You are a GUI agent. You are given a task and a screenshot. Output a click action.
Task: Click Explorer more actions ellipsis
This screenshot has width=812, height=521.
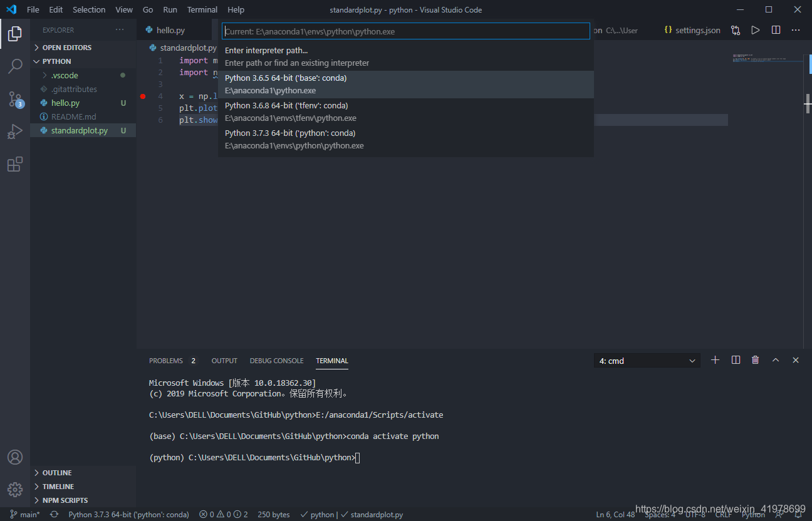click(120, 30)
